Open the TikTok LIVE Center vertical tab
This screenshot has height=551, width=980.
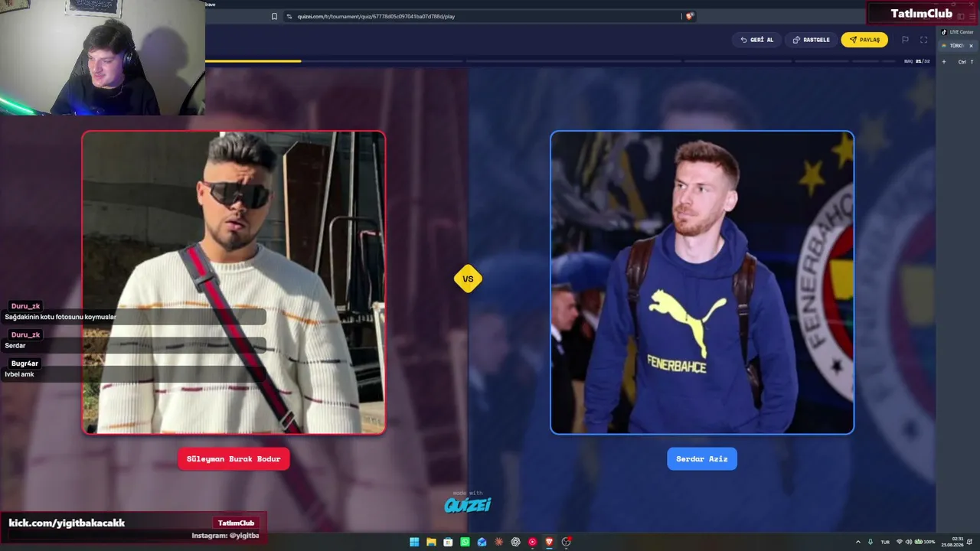click(957, 32)
